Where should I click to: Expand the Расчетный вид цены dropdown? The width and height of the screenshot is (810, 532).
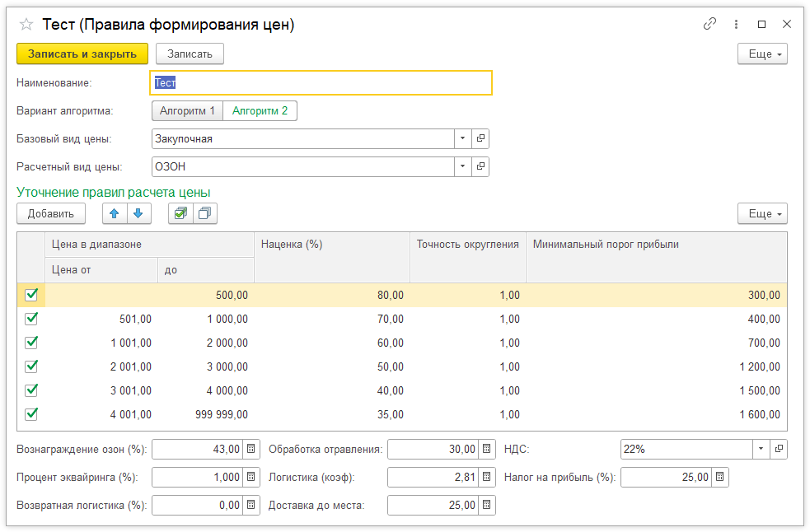(462, 167)
